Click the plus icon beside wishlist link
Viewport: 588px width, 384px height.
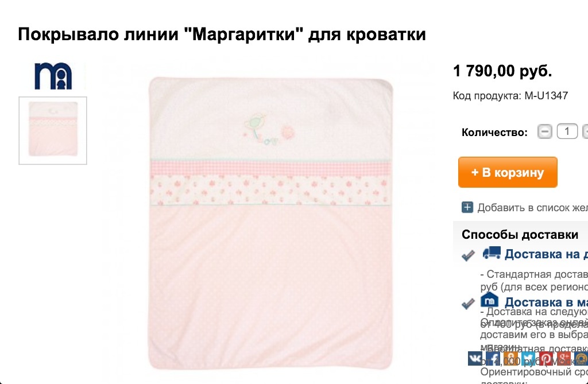pos(467,207)
